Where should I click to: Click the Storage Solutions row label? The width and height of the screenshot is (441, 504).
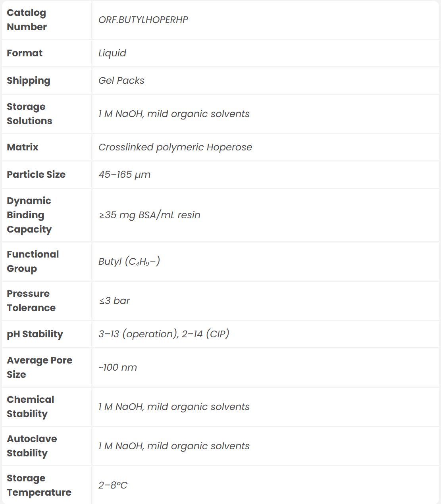point(29,114)
